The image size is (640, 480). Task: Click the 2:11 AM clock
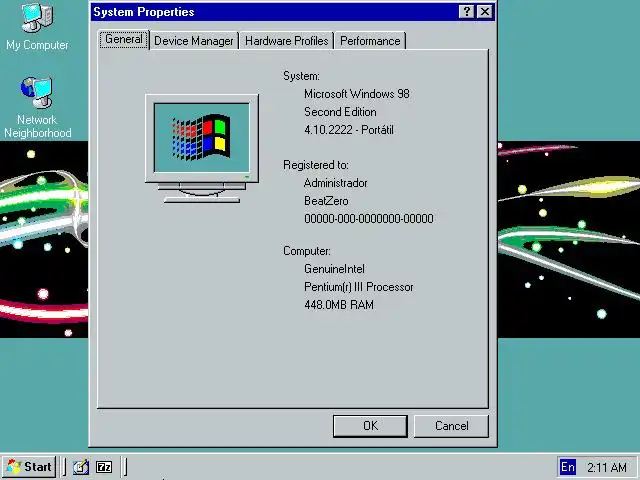tap(607, 467)
